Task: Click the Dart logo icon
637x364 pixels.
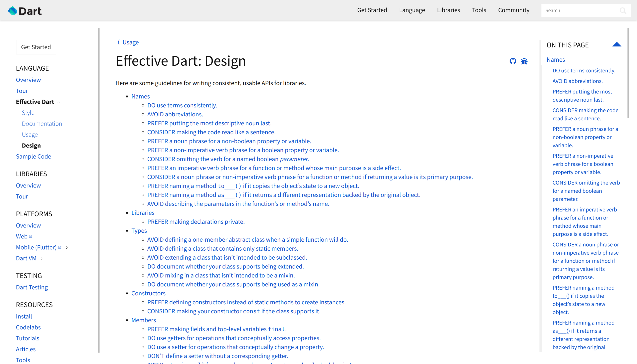Action: (x=12, y=11)
